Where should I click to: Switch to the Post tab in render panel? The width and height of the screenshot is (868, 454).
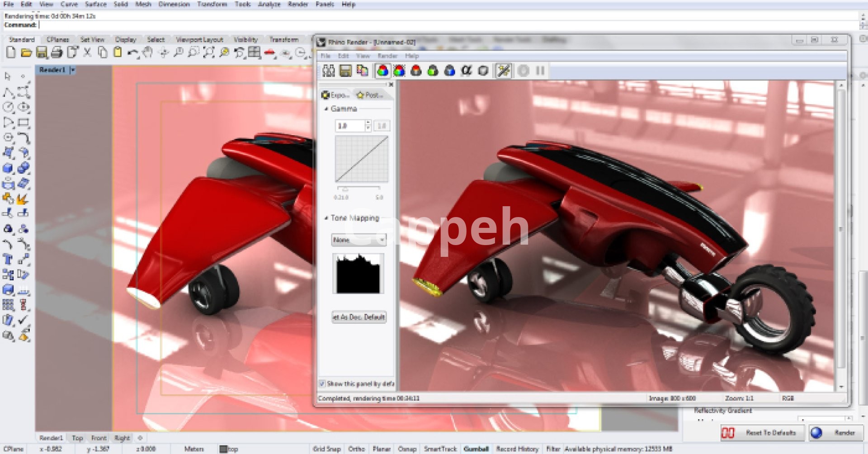click(371, 95)
